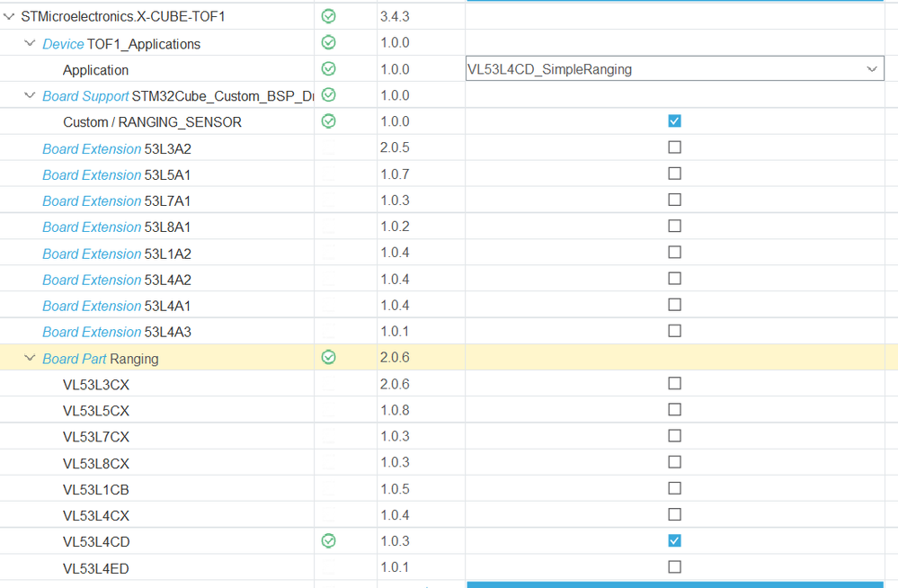Click green status icon for STMicroelectronics.X-CUBE-TOF1
Screen dimensions: 898x588
(x=329, y=16)
